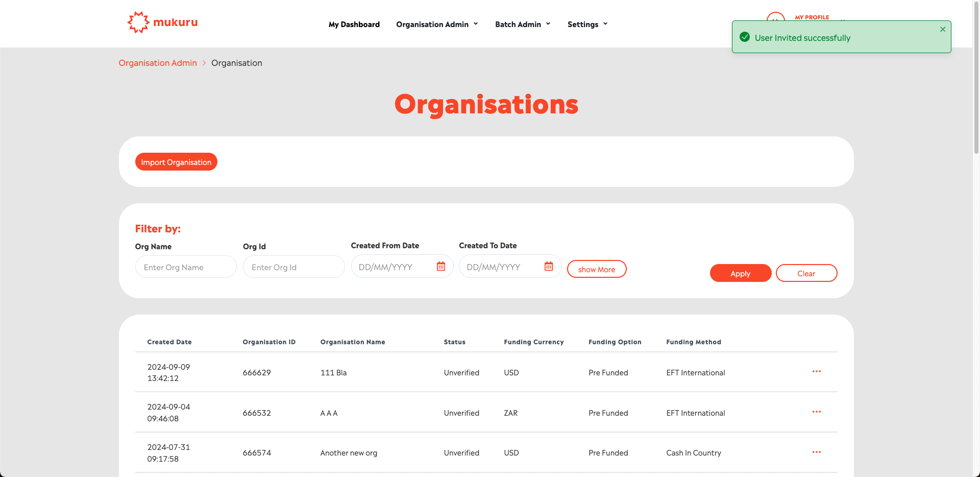The image size is (980, 477).
Task: Click the Mukuru logo
Action: coord(162,22)
